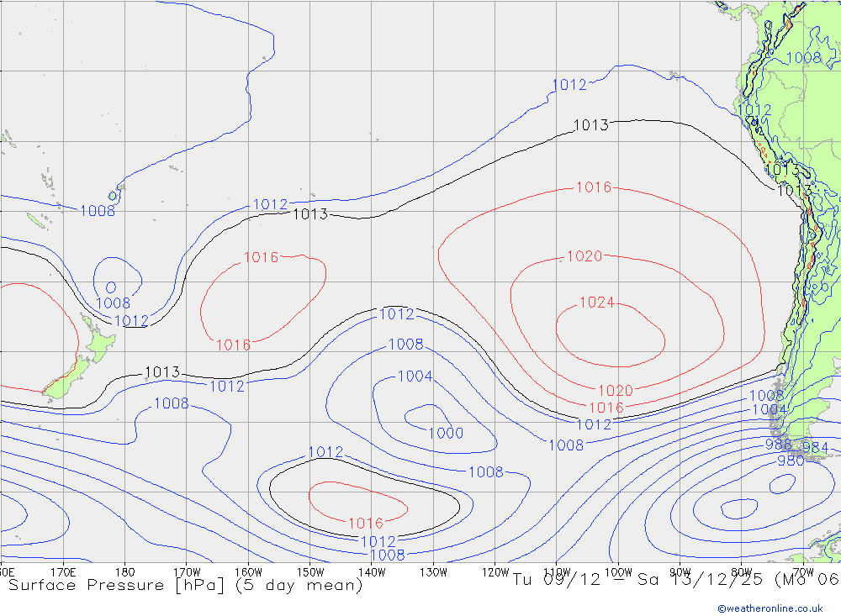Image resolution: width=841 pixels, height=616 pixels.
Task: Click the 1024 isobar label
Action: (597, 303)
